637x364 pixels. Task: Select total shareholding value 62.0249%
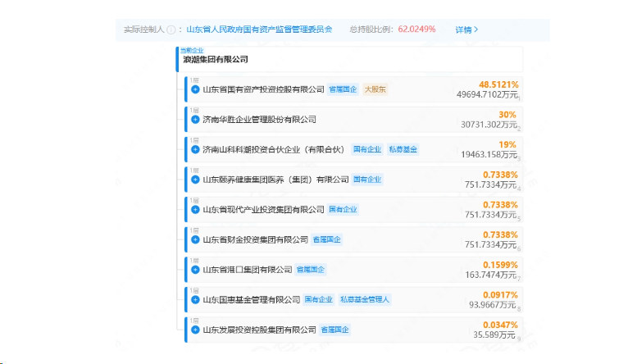point(416,30)
